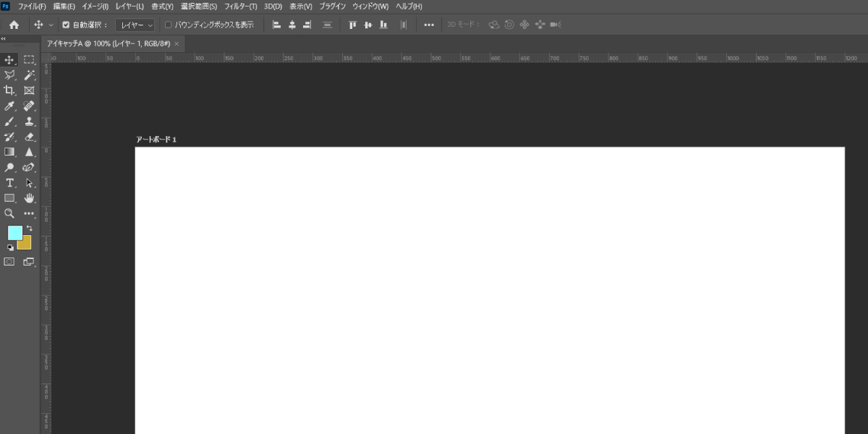
Task: Click the 3D roll mode icon
Action: click(509, 25)
